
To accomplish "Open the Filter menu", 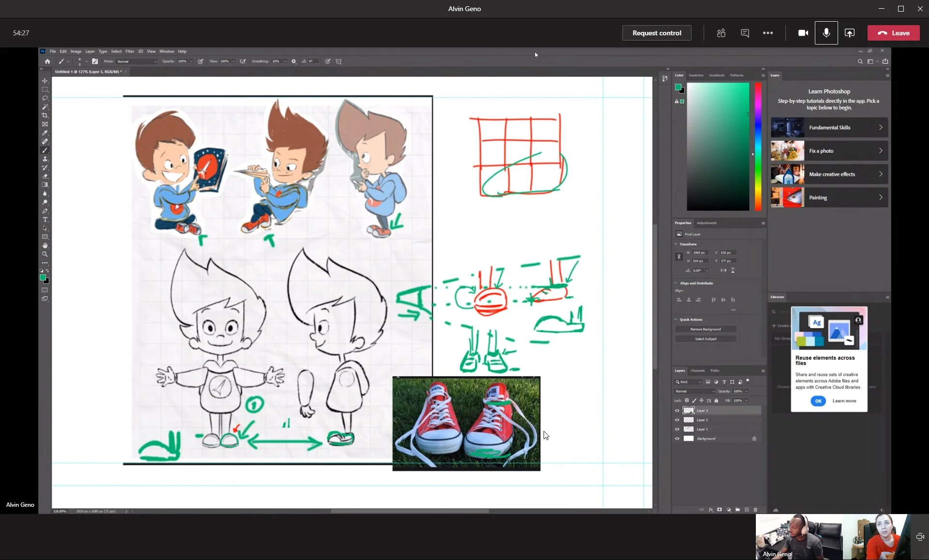I will pos(130,51).
